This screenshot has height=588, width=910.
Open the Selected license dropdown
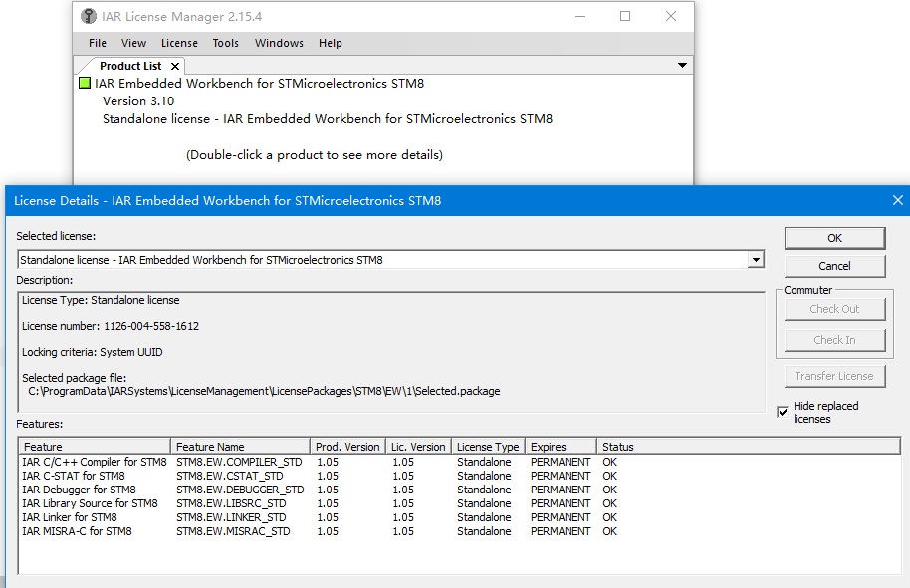[755, 260]
